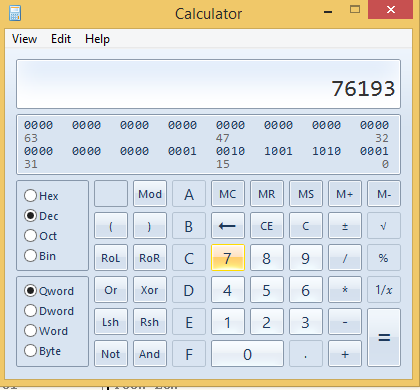Click the display showing 76193
The width and height of the screenshot is (420, 390).
[208, 84]
